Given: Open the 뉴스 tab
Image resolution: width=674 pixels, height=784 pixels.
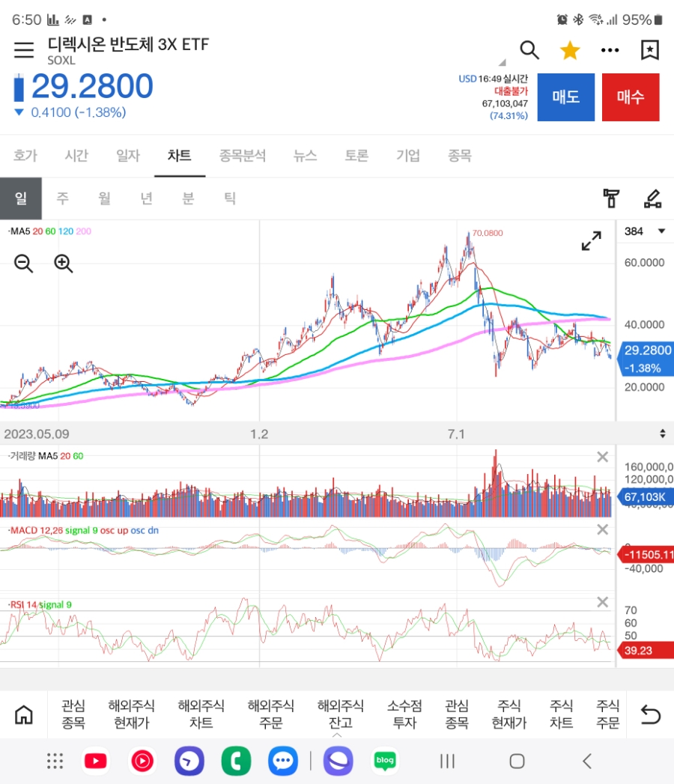Looking at the screenshot, I should [305, 156].
